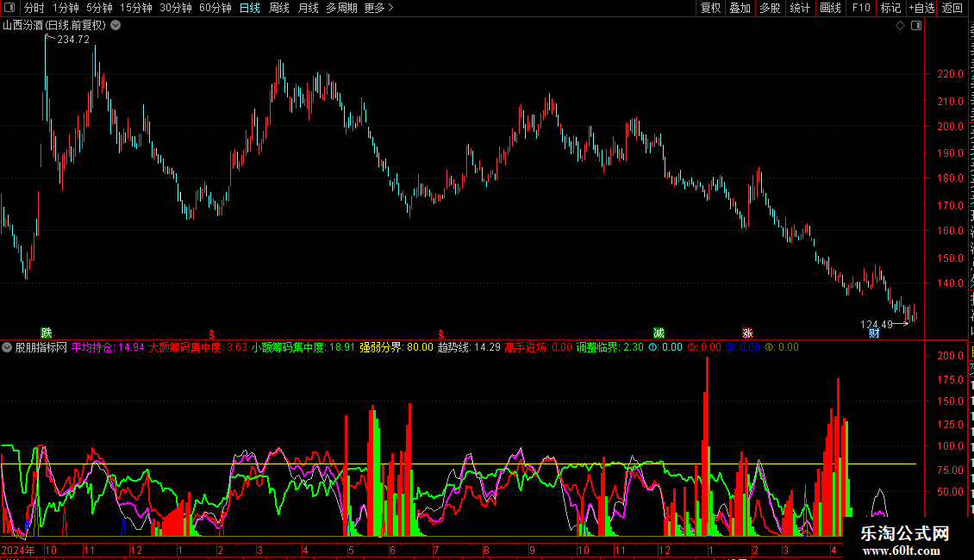Click the green 减 event marker

[x=659, y=333]
